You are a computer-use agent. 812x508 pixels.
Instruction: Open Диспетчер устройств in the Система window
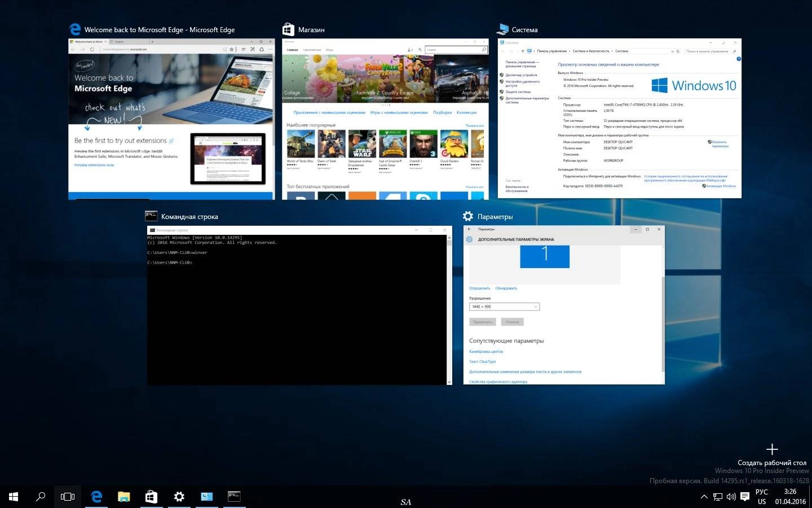(521, 75)
